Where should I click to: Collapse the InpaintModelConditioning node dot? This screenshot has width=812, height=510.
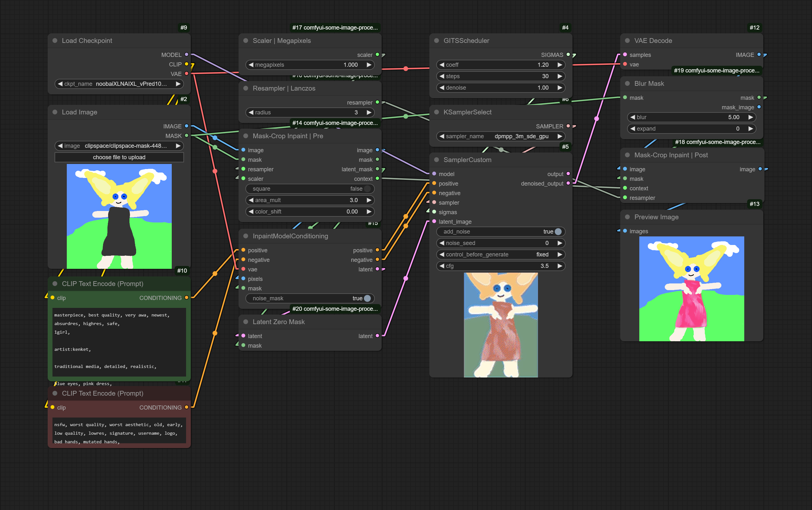pyautogui.click(x=246, y=236)
